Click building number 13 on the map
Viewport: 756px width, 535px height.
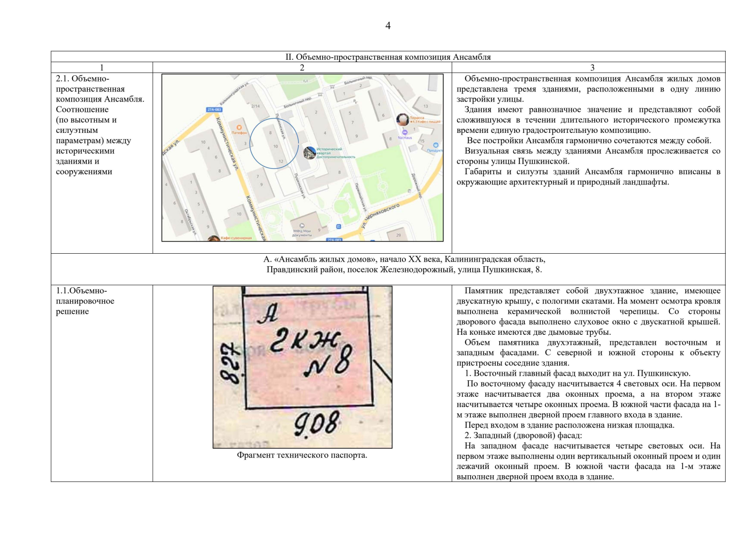click(x=425, y=106)
